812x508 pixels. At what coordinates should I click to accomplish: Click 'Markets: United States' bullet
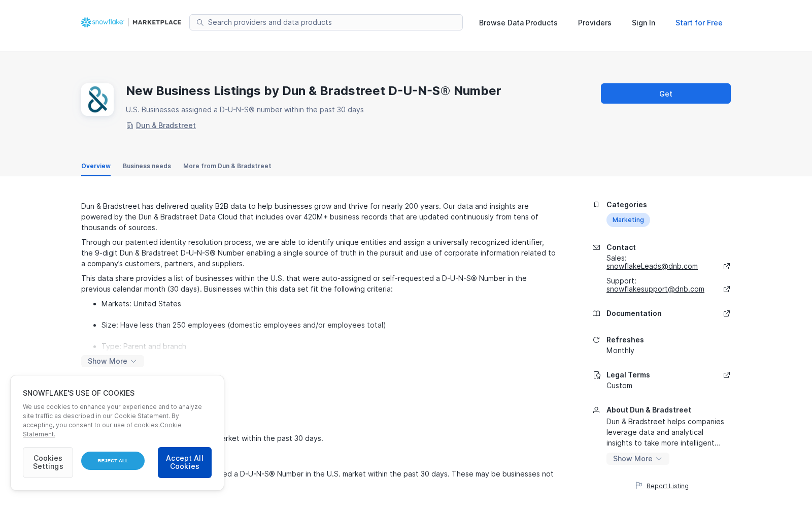click(141, 304)
